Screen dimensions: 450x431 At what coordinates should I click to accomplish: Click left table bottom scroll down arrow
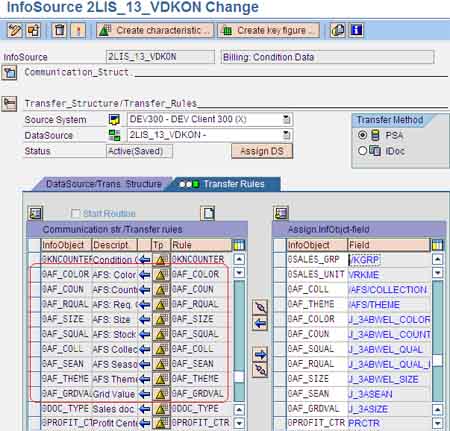coord(239,423)
